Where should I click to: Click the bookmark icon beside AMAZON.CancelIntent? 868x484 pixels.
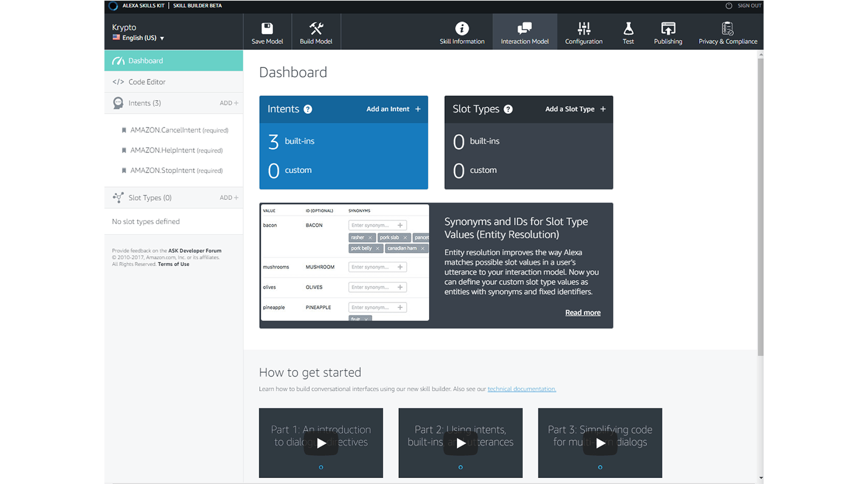tap(124, 130)
